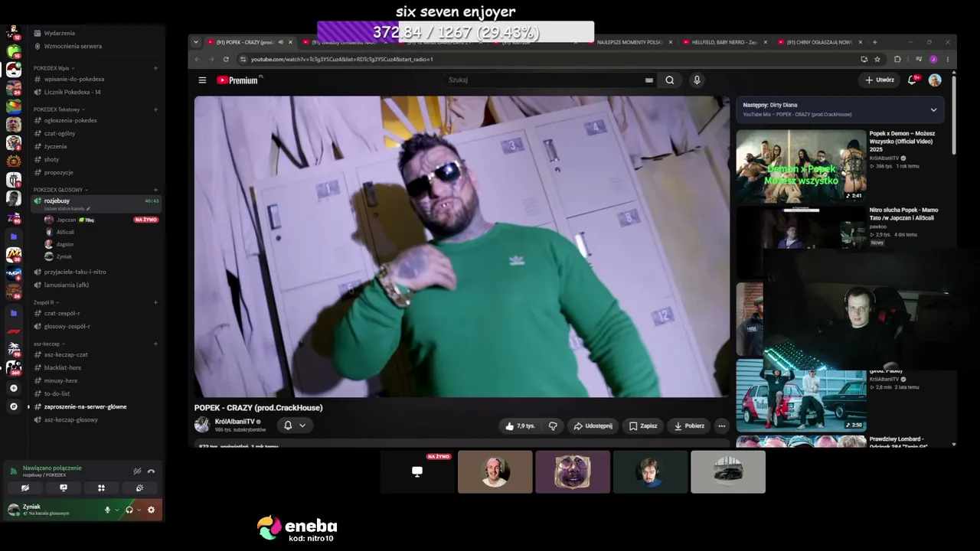Viewport: 980px width, 551px height.
Task: Open Discord headphone output device dropdown
Action: [139, 510]
